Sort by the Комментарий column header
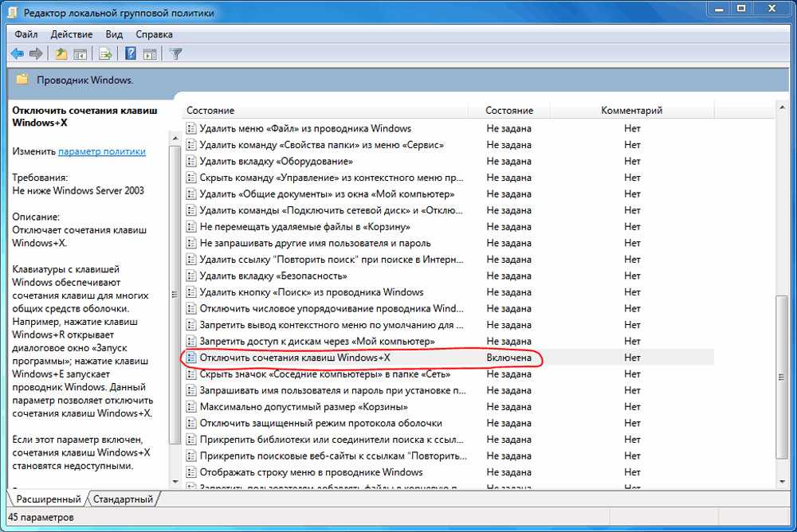Viewport: 797px width, 532px height. click(x=631, y=111)
